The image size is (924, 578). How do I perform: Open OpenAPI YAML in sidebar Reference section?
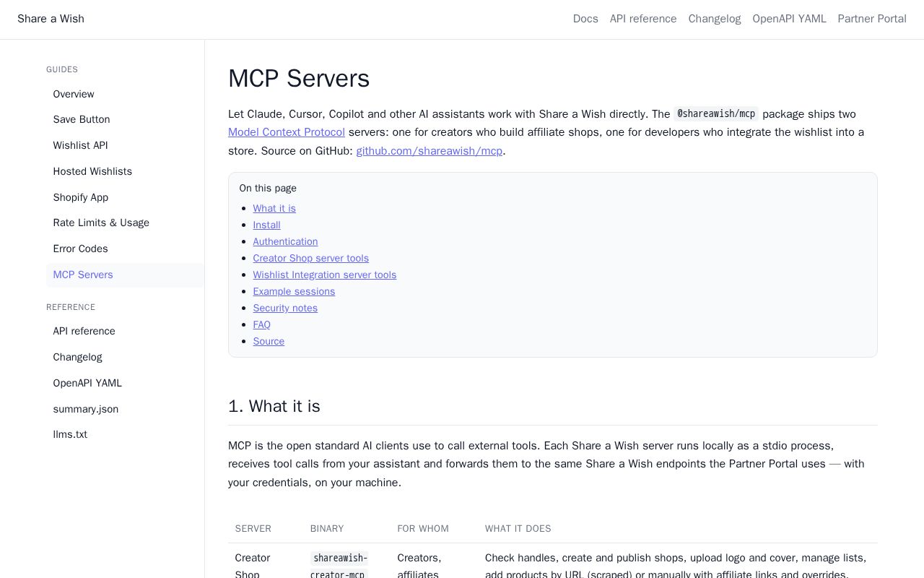(x=125, y=383)
